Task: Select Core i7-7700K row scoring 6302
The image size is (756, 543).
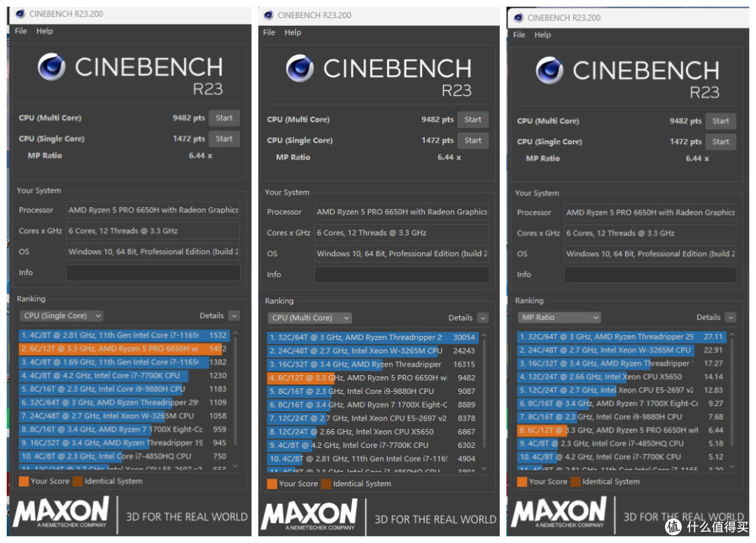Action: tap(372, 445)
